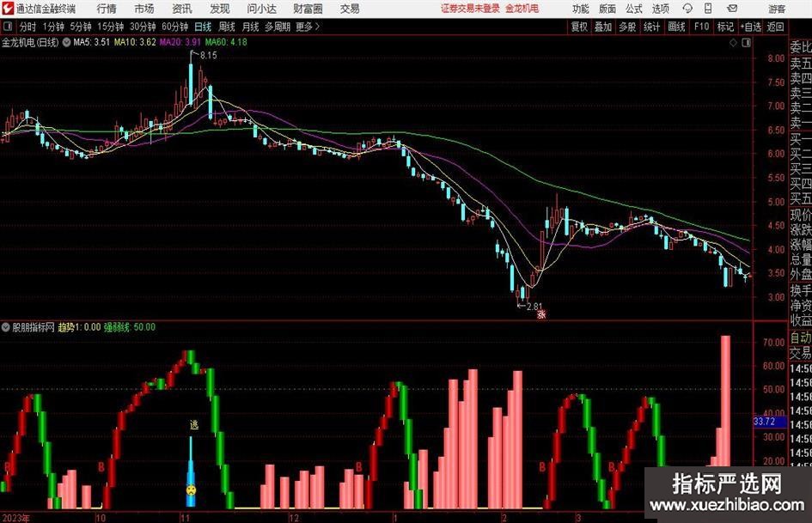Click the 8.15 high price marker
The width and height of the screenshot is (812, 523).
(x=208, y=55)
